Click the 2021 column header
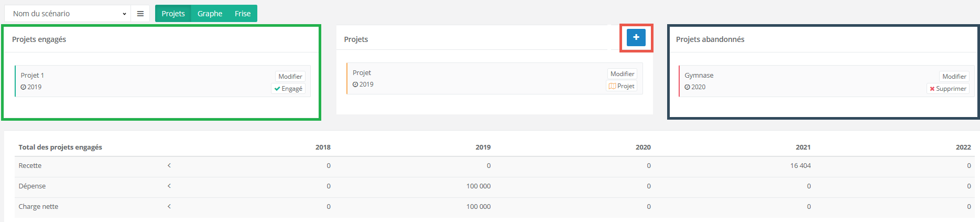Image resolution: width=980 pixels, height=222 pixels. pyautogui.click(x=803, y=147)
